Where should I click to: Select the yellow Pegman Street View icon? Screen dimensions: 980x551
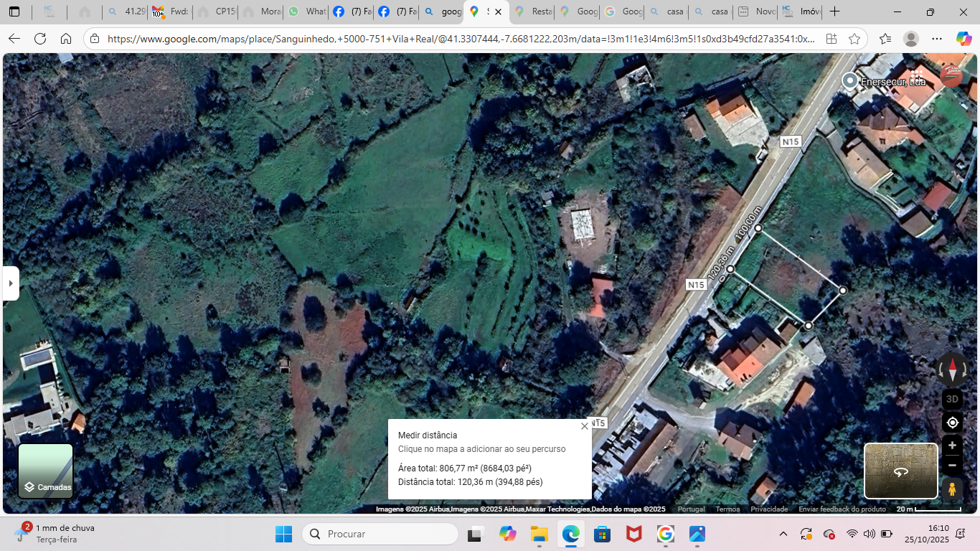952,489
